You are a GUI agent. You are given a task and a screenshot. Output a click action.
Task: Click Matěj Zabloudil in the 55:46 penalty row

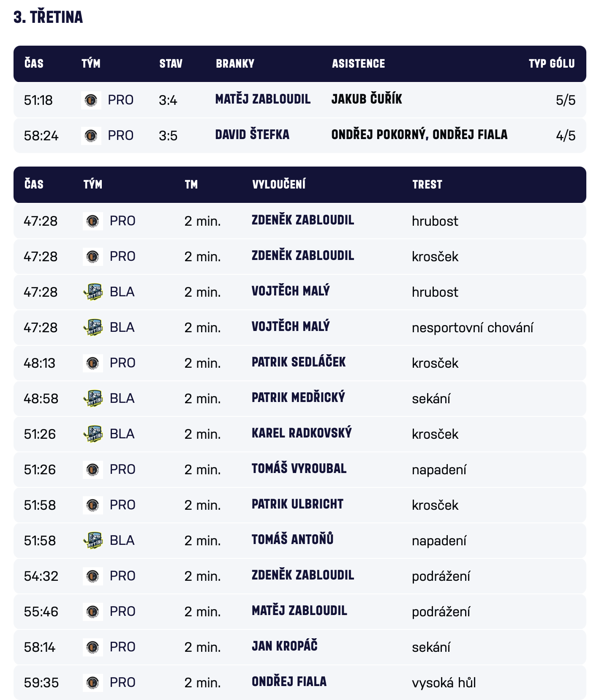tap(299, 611)
